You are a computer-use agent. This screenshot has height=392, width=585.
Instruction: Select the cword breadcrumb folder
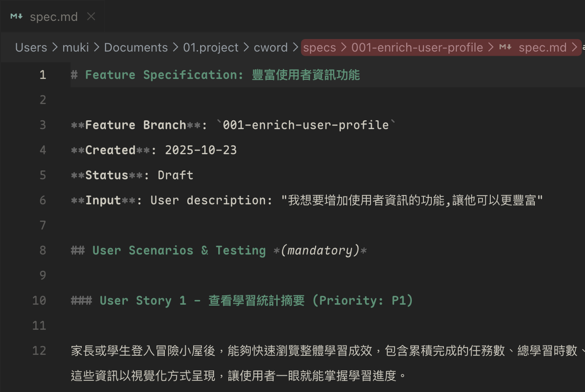click(271, 47)
